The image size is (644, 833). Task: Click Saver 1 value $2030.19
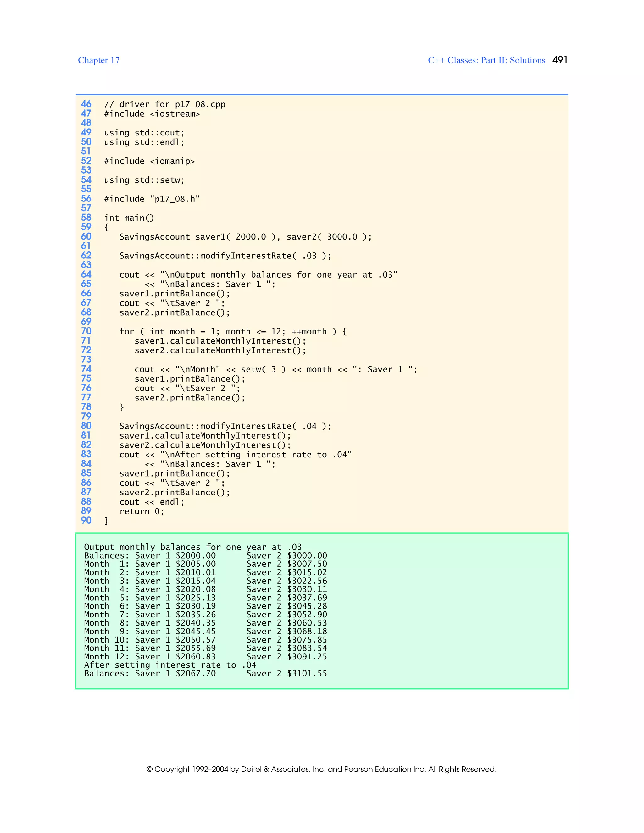(x=196, y=606)
